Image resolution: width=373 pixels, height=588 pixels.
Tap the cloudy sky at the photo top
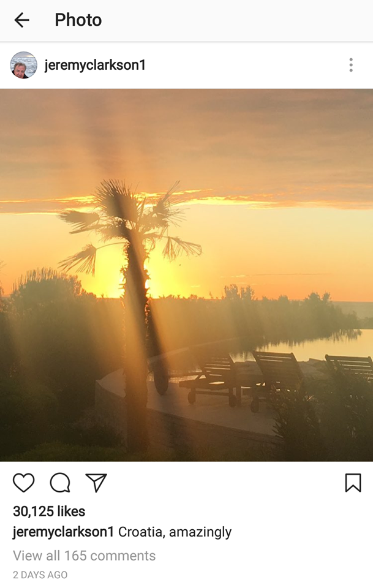pyautogui.click(x=186, y=139)
